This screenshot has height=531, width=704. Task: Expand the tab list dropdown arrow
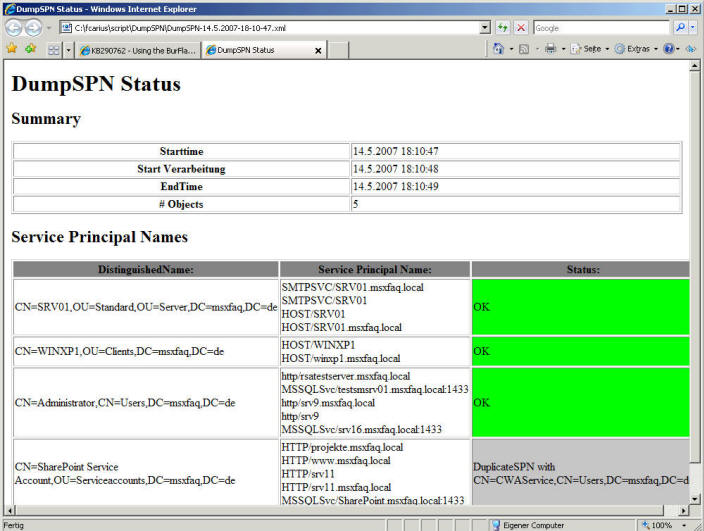(x=68, y=50)
